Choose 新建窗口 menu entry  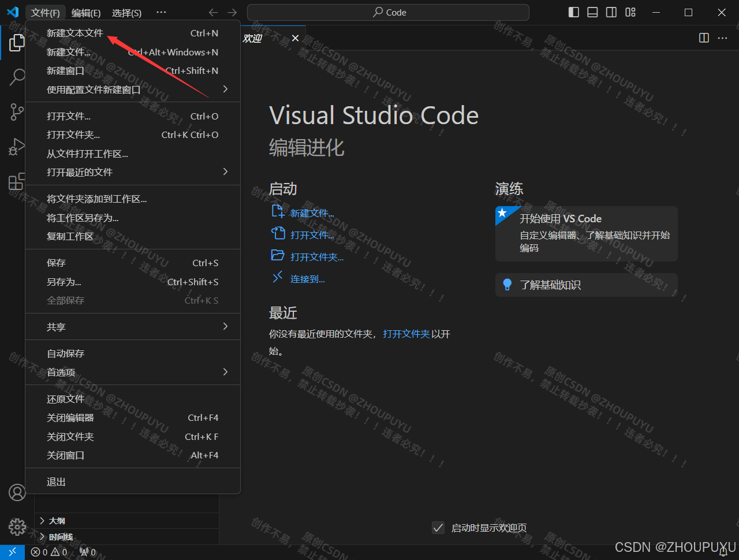[x=133, y=70]
